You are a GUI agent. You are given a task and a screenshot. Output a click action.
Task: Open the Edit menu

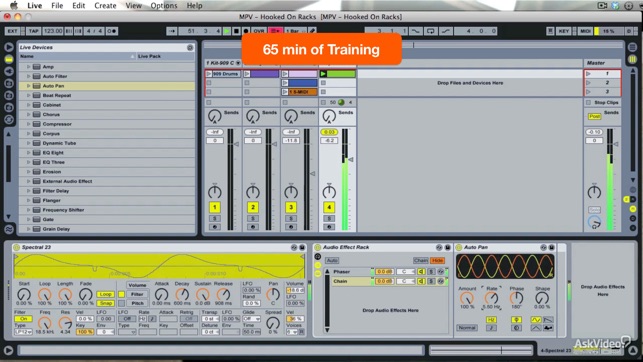tap(78, 6)
